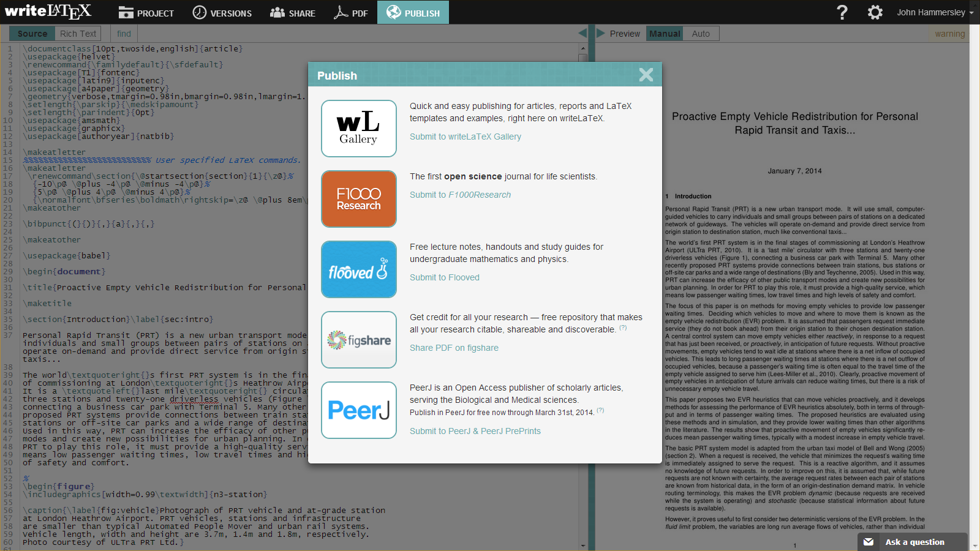Click the PeerJ logo tile
Image resolution: width=980 pixels, height=551 pixels.
pos(359,410)
